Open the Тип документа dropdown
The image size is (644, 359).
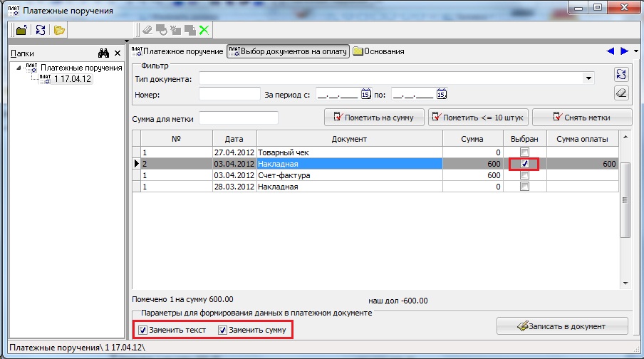pos(588,78)
